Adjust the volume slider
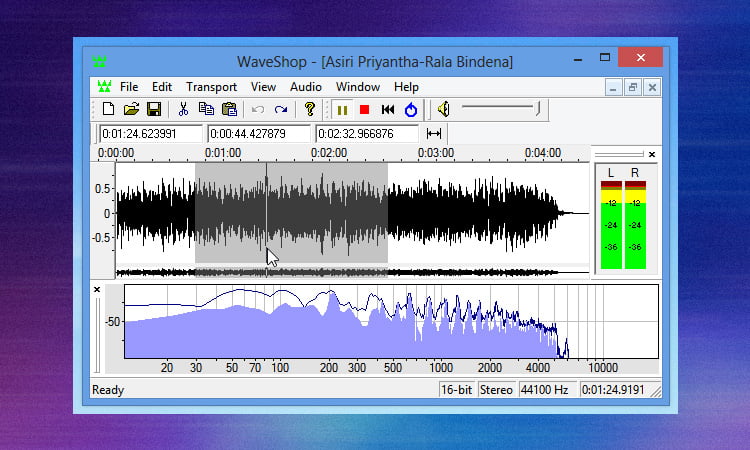Image resolution: width=750 pixels, height=450 pixels. point(538,108)
